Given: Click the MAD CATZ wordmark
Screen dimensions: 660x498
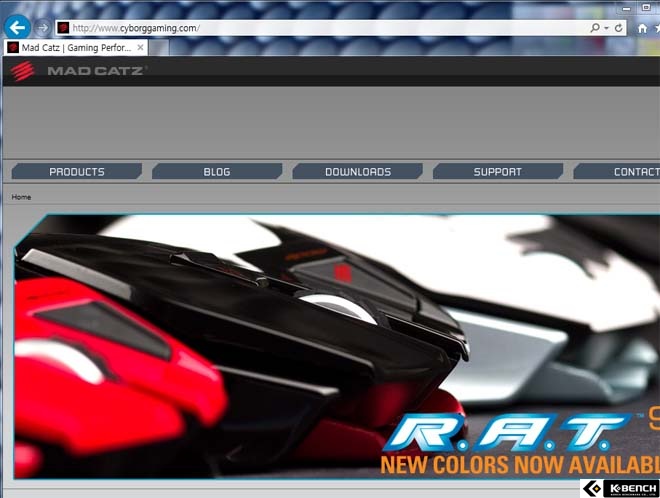Looking at the screenshot, I should tap(96, 71).
